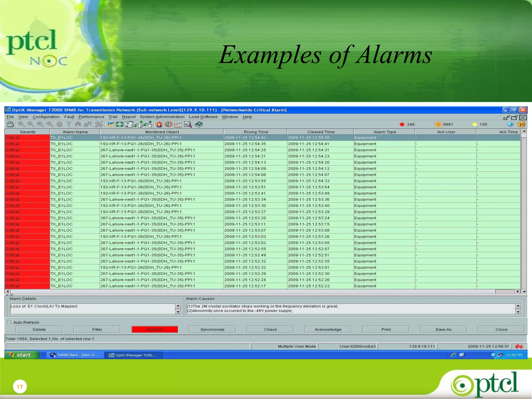Sort by the Cleared Time column header

click(x=321, y=132)
